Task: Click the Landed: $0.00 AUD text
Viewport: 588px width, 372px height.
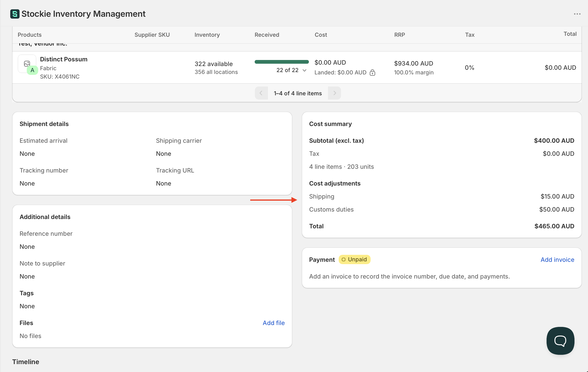Action: [340, 73]
